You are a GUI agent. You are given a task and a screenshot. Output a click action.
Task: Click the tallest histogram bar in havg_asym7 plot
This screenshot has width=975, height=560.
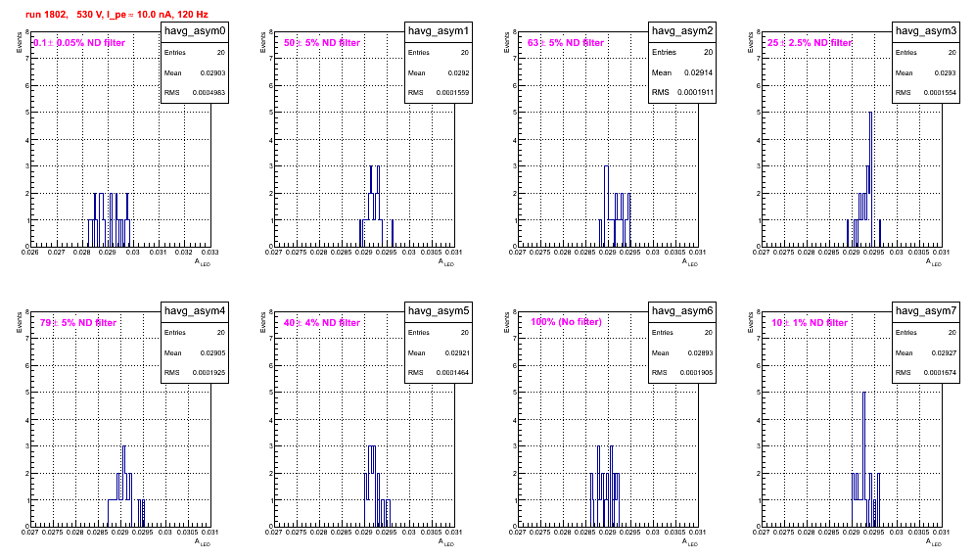pyautogui.click(x=863, y=459)
